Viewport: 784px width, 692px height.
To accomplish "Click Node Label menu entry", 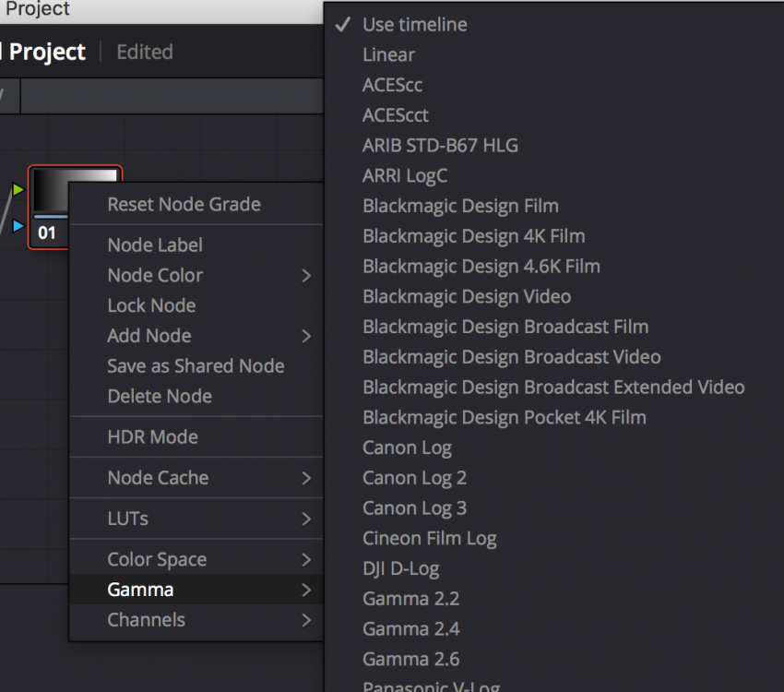I will [155, 245].
